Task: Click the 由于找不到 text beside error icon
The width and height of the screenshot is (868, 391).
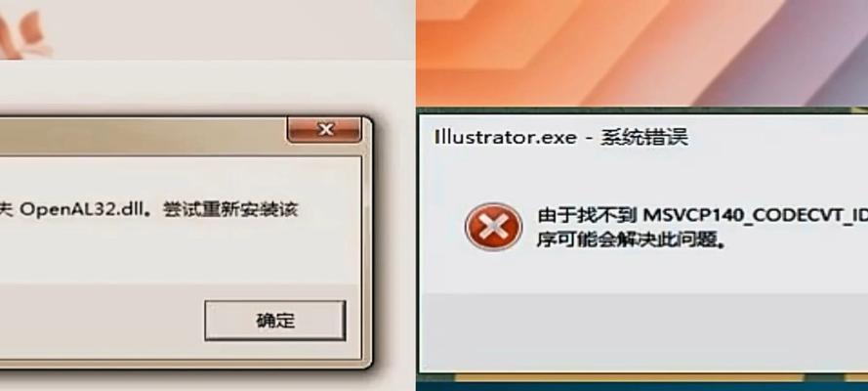Action: 586,215
